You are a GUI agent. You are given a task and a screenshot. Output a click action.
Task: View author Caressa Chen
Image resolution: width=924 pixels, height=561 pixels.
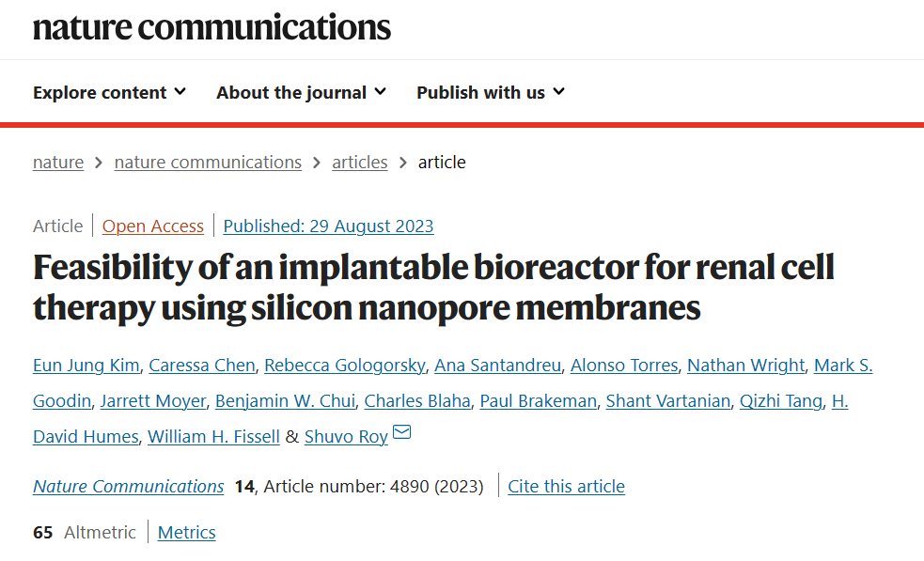(x=201, y=366)
